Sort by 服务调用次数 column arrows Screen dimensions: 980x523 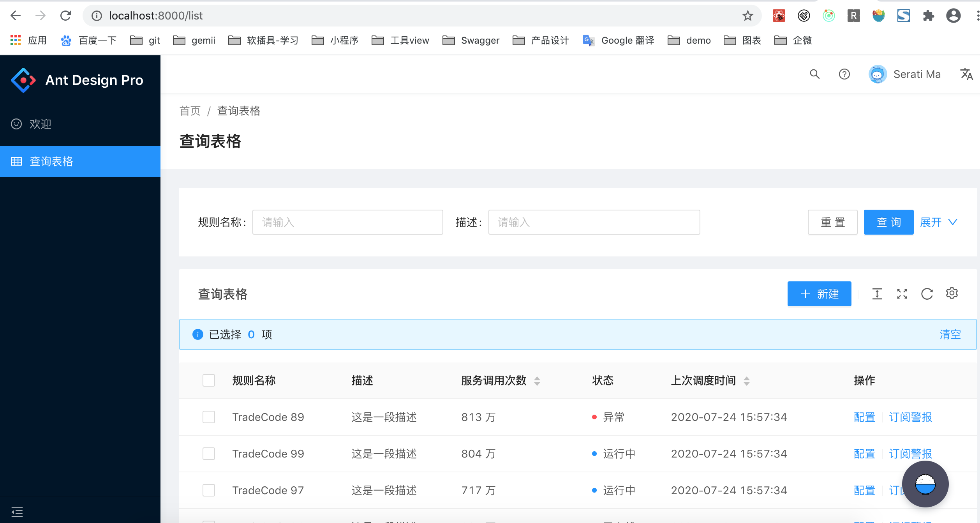click(x=537, y=381)
